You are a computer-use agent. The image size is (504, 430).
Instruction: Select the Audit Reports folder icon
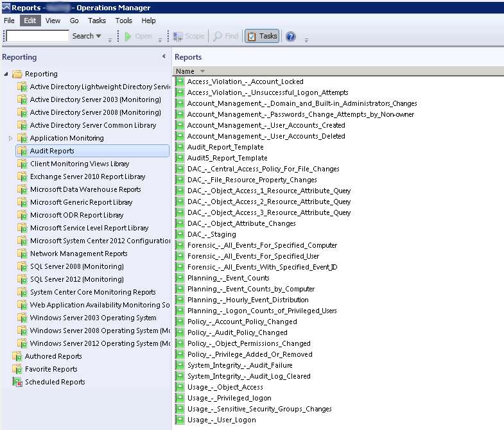(22, 151)
